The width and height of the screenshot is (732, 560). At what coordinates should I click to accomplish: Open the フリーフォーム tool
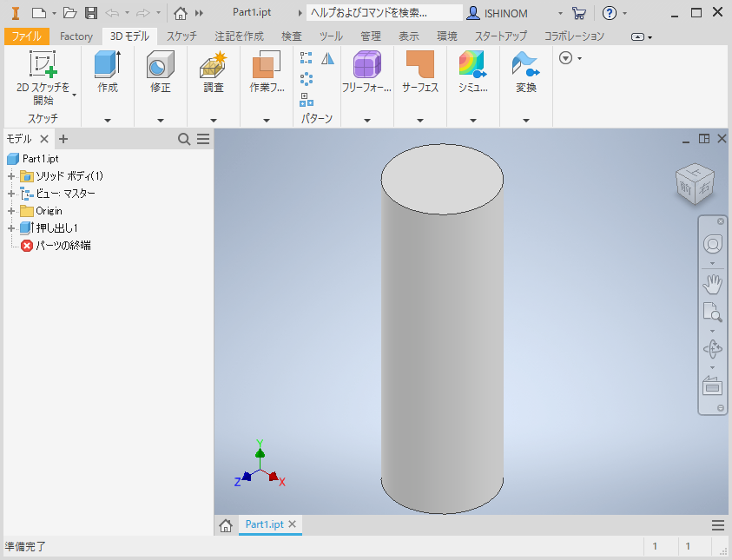pyautogui.click(x=366, y=74)
